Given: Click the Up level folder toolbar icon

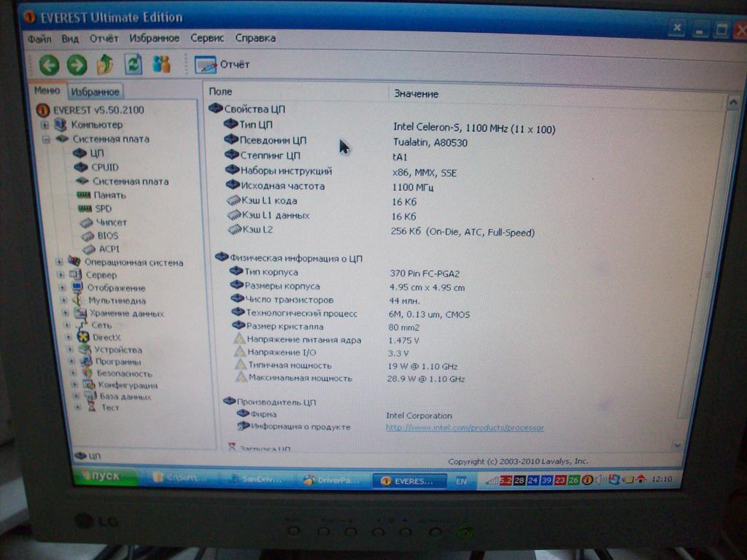Looking at the screenshot, I should click(105, 64).
